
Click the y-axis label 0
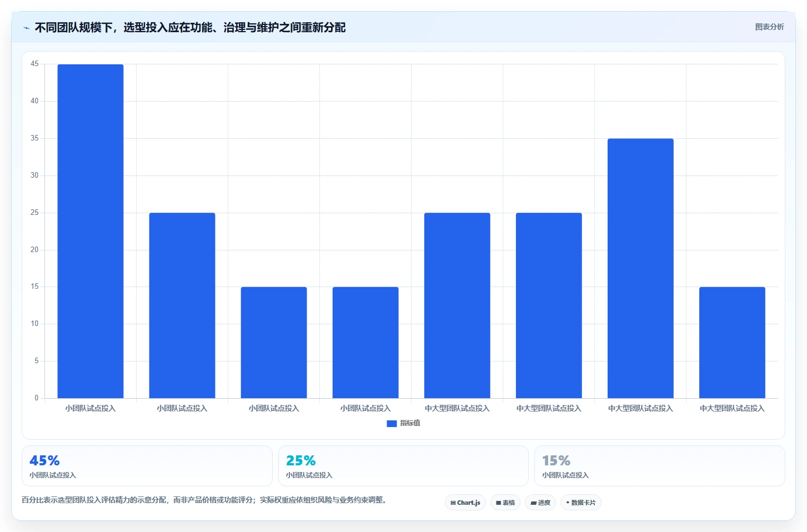(37, 398)
